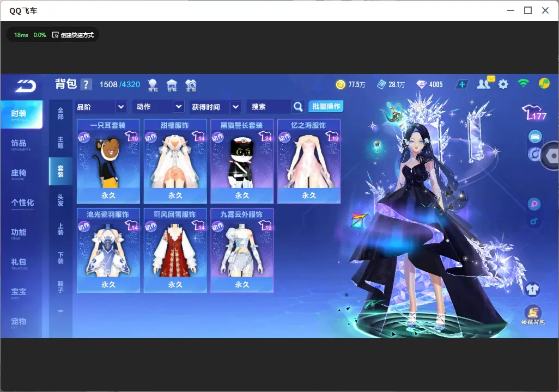
Task: Click the diamond currency icon
Action: click(x=421, y=84)
